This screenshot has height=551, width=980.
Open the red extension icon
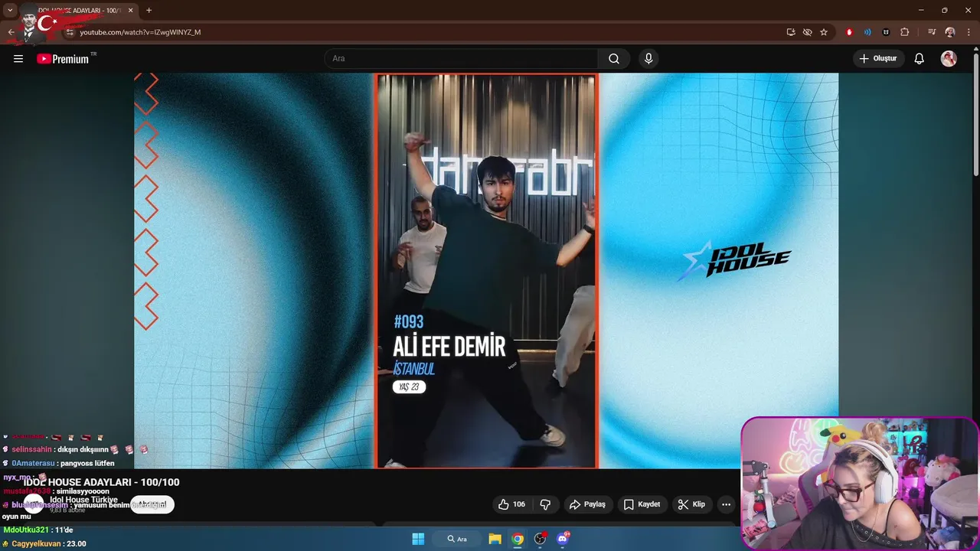(849, 32)
